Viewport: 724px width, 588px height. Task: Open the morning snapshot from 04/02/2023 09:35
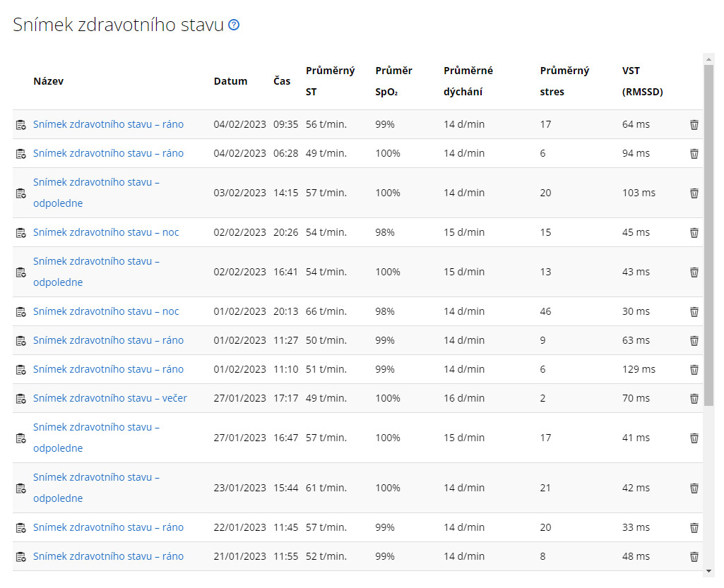click(x=108, y=124)
